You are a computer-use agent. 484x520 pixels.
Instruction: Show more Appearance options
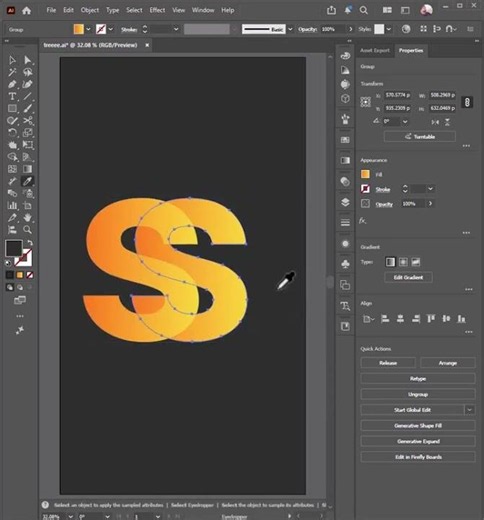[x=466, y=233]
